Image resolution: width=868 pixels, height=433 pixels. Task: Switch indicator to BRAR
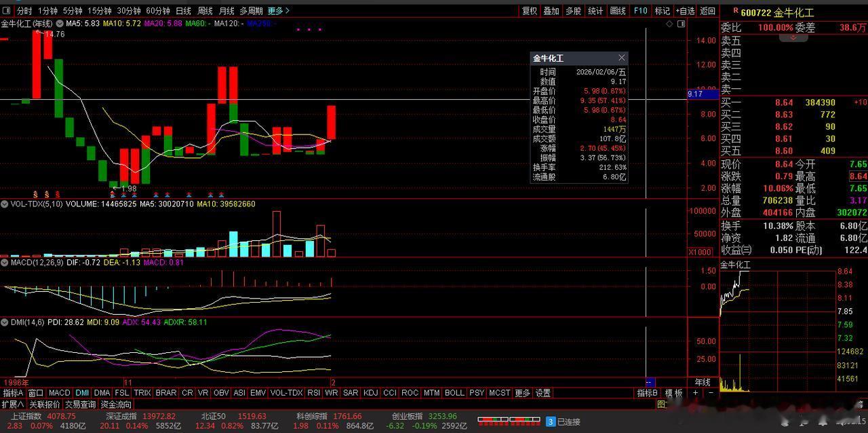(166, 393)
